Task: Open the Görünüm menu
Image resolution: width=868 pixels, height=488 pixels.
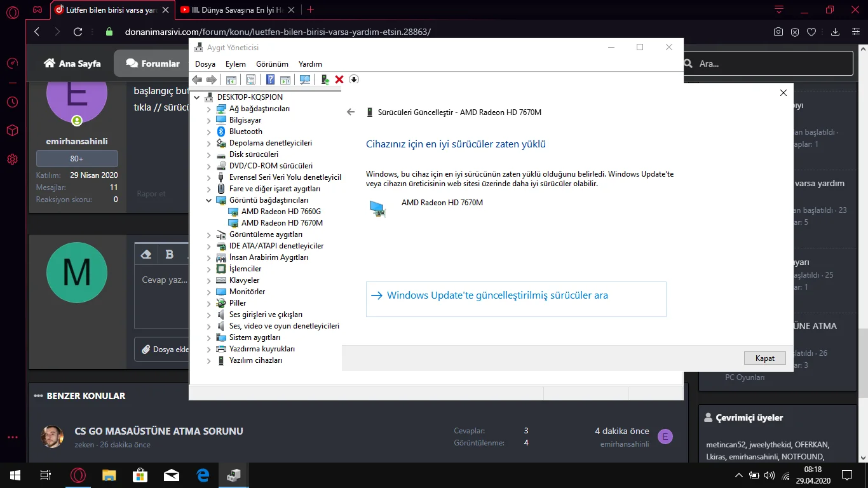Action: pyautogui.click(x=272, y=64)
